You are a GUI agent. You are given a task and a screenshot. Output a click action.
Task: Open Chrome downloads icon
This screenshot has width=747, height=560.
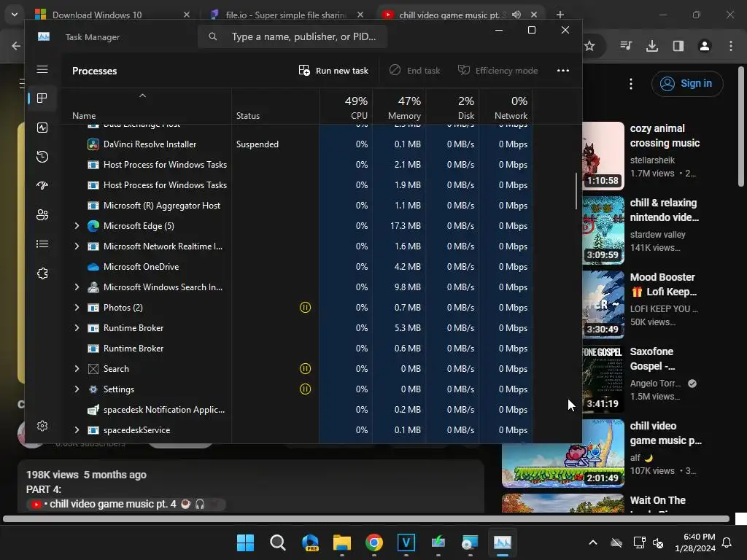(x=652, y=46)
